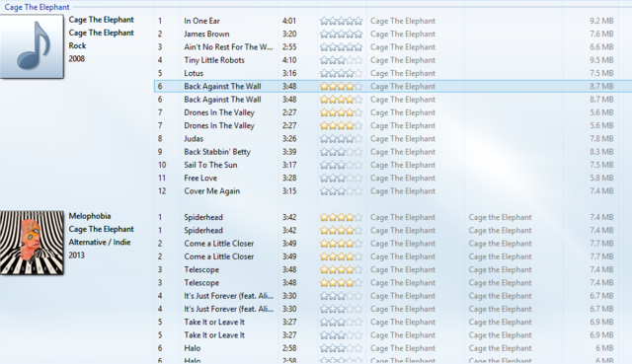Select the Melophobia album cover thumbnail
Viewport: 632px width, 364px height.
point(32,243)
